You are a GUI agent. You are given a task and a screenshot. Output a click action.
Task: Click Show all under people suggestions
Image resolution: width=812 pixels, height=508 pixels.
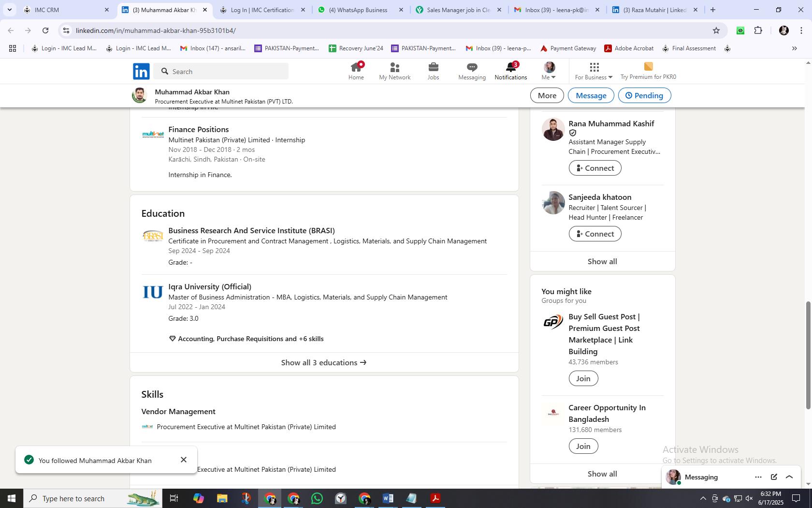pyautogui.click(x=602, y=261)
